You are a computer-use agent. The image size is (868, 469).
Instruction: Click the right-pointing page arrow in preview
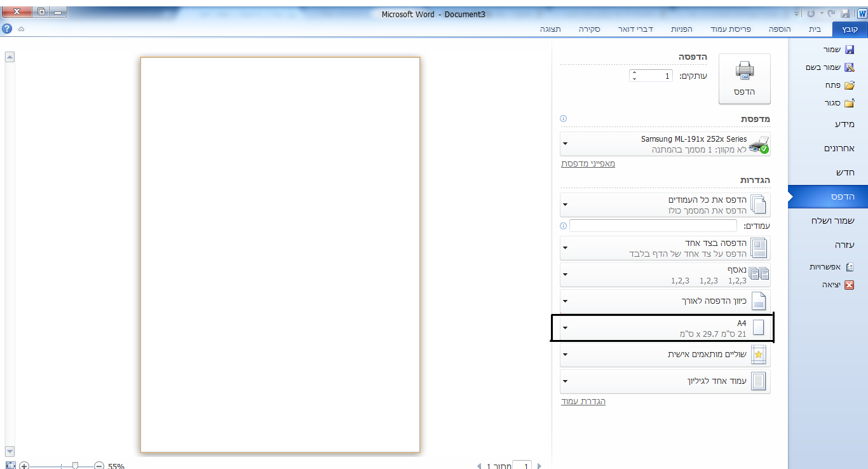click(x=539, y=466)
